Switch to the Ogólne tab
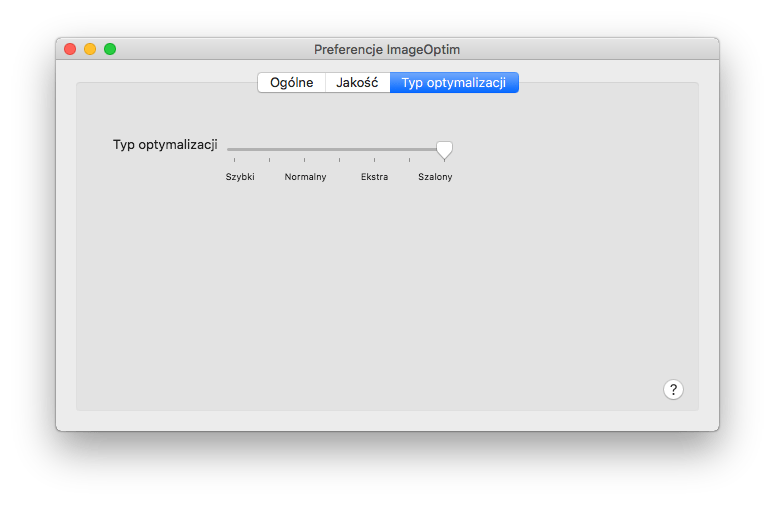Image resolution: width=775 pixels, height=505 pixels. (x=292, y=83)
